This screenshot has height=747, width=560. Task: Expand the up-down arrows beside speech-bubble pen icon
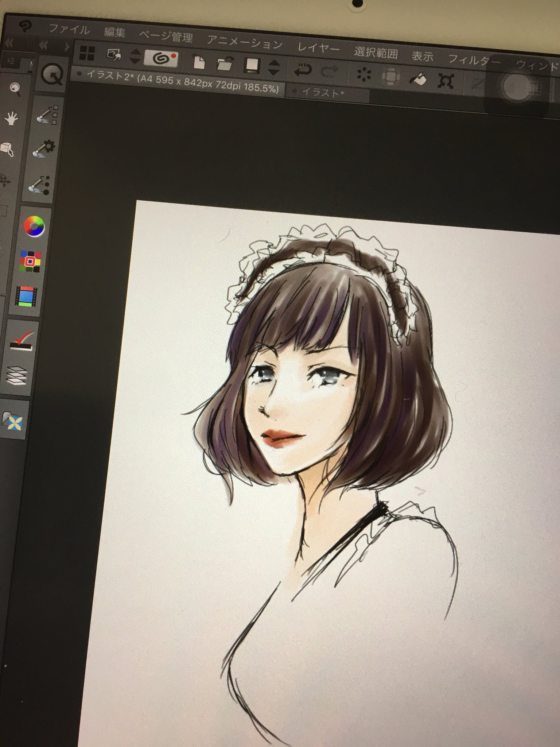click(135, 56)
